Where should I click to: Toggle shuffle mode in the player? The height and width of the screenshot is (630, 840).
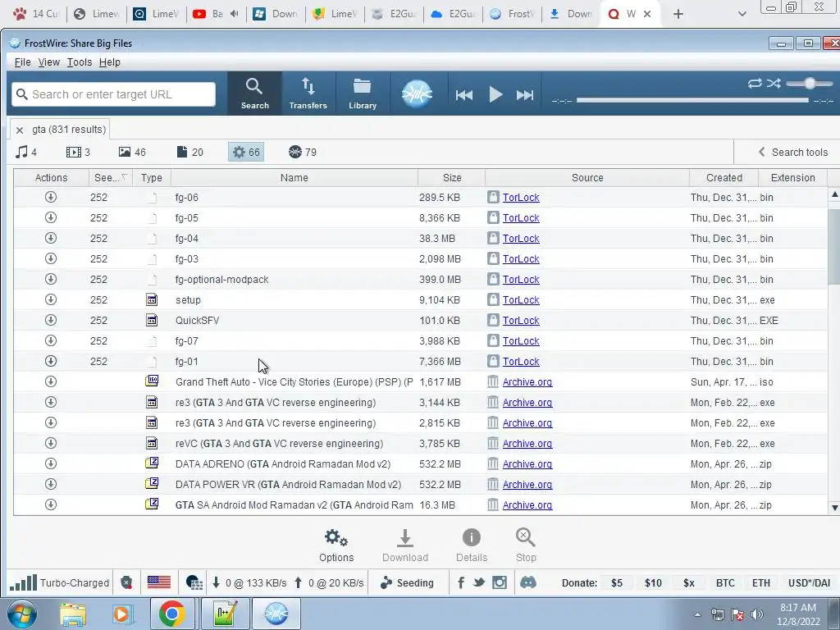click(x=773, y=83)
